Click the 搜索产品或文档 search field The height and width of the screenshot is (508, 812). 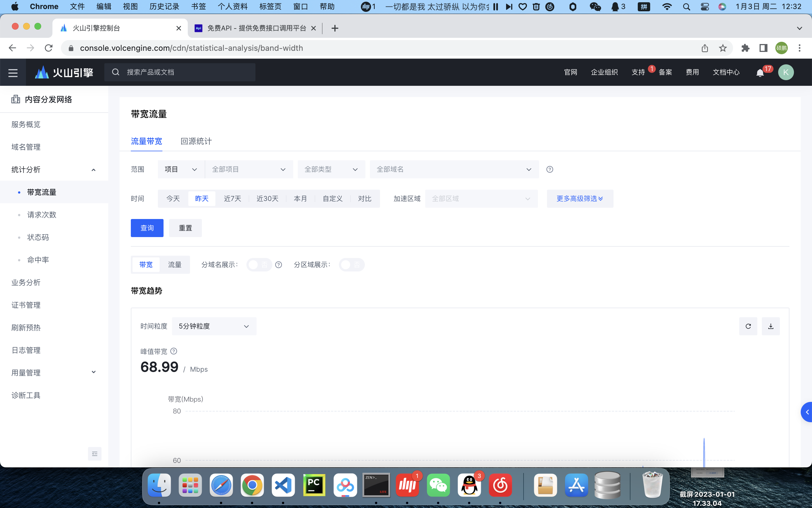point(180,72)
